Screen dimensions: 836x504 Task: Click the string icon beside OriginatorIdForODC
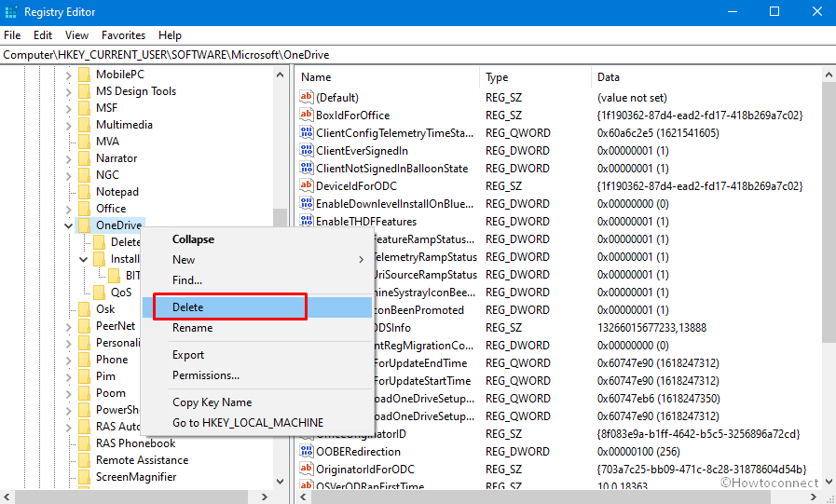coord(306,469)
